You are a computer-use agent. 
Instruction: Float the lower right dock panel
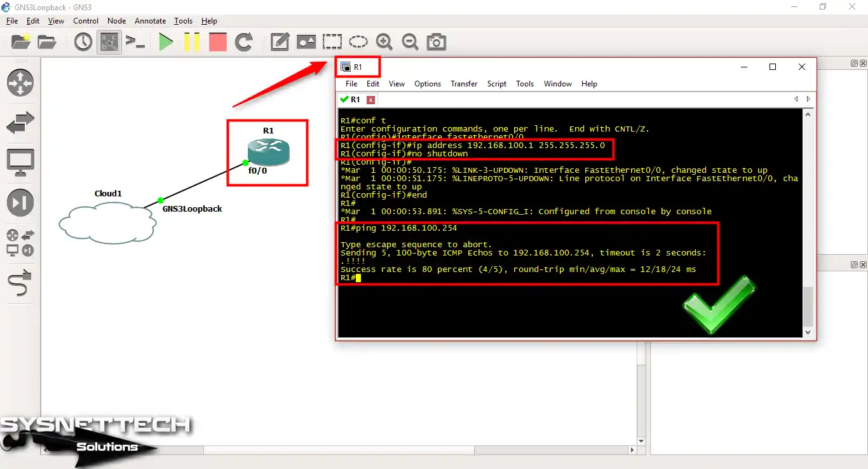pos(855,264)
